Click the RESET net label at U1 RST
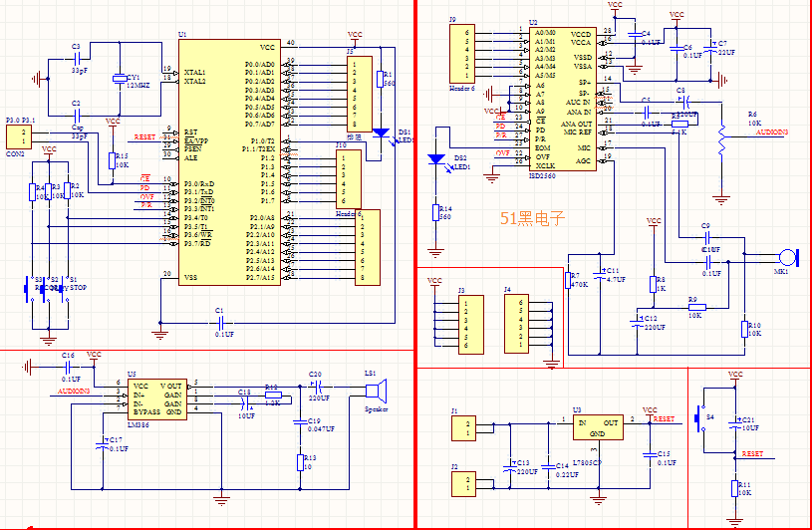 [x=144, y=137]
